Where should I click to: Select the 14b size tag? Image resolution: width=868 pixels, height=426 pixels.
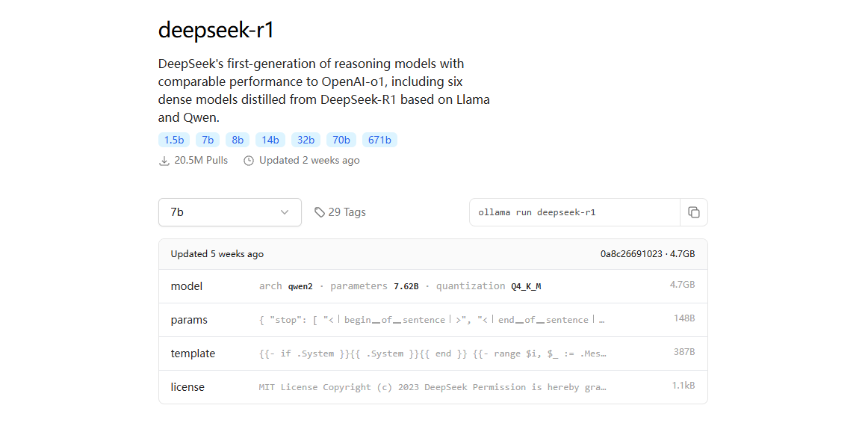point(270,140)
